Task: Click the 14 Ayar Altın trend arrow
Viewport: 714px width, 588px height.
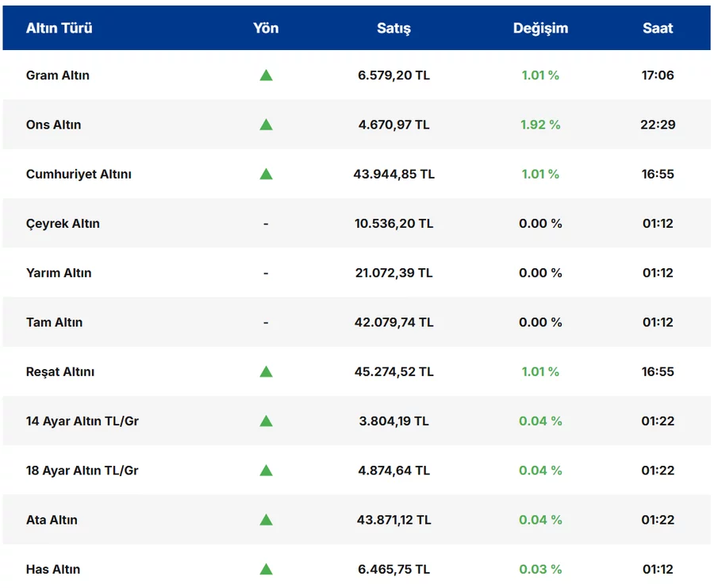Action: pyautogui.click(x=266, y=421)
